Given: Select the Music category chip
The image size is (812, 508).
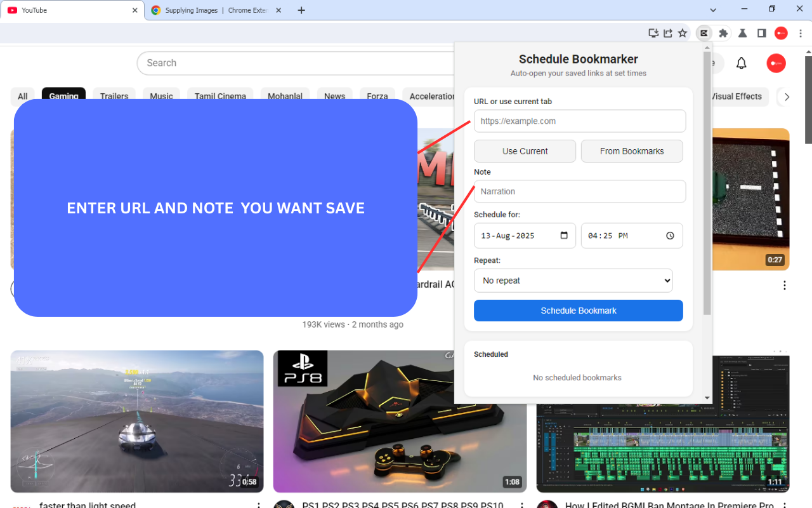Looking at the screenshot, I should [x=161, y=97].
